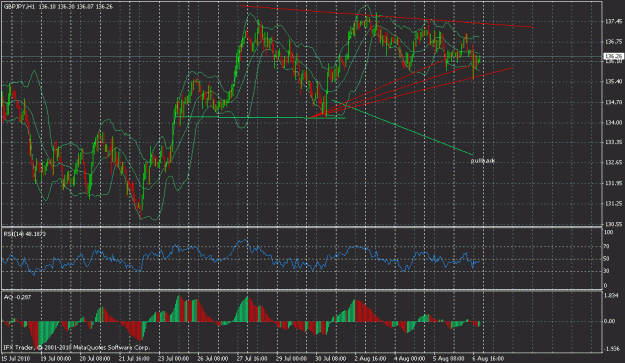This screenshot has height=363, width=625.
Task: Click the current price tag 136.26
Action: point(613,56)
